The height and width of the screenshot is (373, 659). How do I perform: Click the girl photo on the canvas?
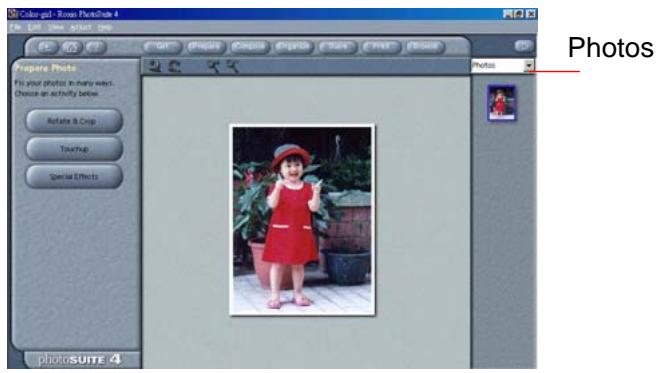tap(302, 219)
